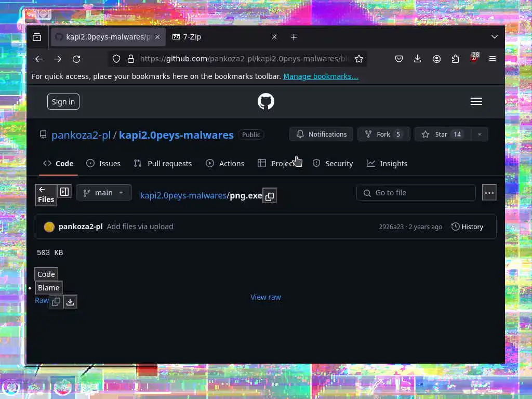Close the kapi2.0peys-malwares tab
Screen dimensions: 532x399
(157, 37)
